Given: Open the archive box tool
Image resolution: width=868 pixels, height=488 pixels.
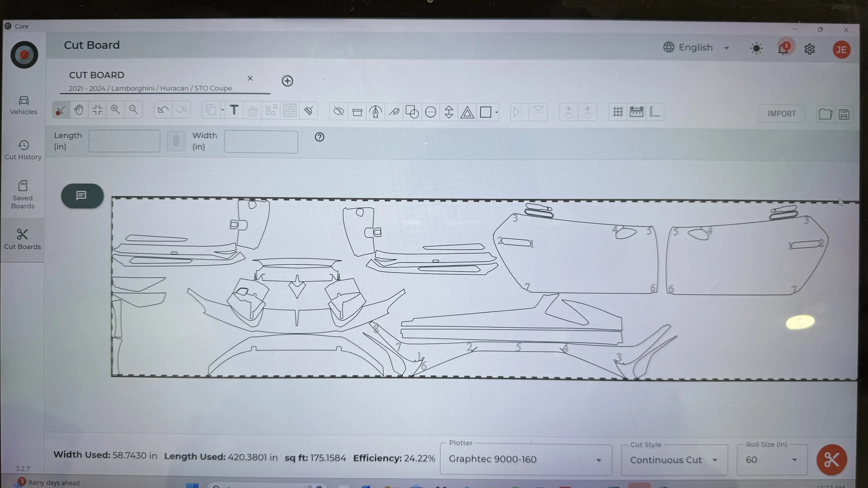Looking at the screenshot, I should (357, 112).
